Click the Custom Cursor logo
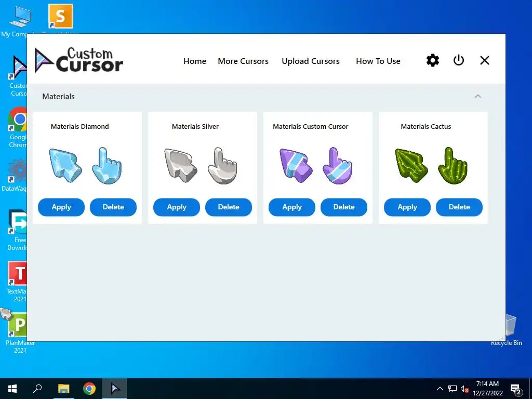532x399 pixels. pyautogui.click(x=79, y=60)
